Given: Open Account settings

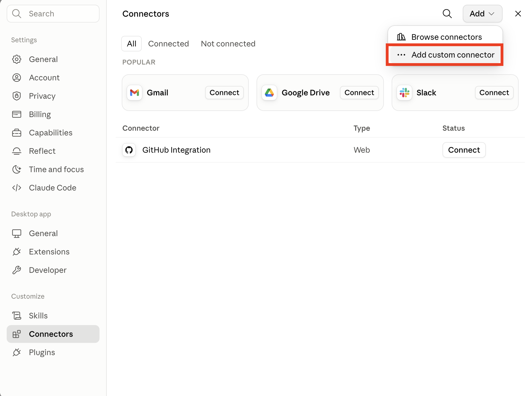Looking at the screenshot, I should click(53, 78).
